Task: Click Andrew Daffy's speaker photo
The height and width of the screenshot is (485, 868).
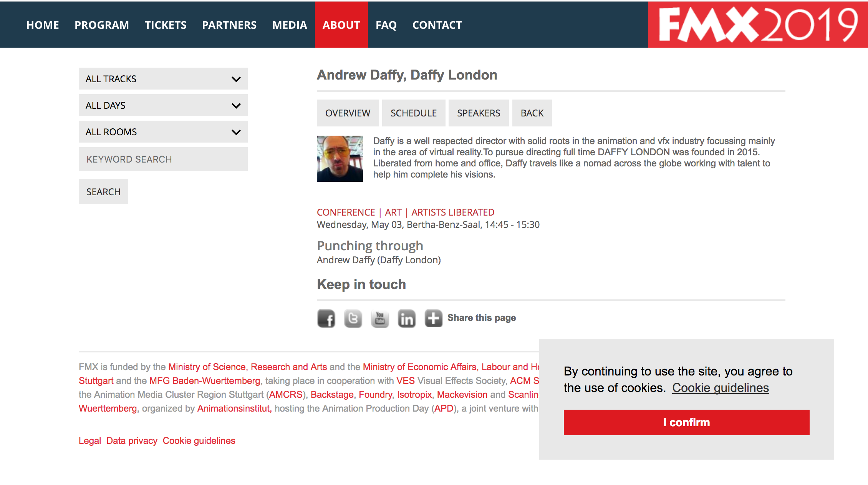Action: (340, 158)
